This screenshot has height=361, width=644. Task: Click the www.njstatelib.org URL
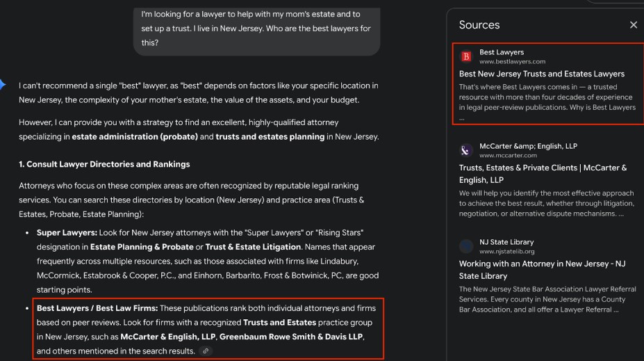(x=506, y=250)
